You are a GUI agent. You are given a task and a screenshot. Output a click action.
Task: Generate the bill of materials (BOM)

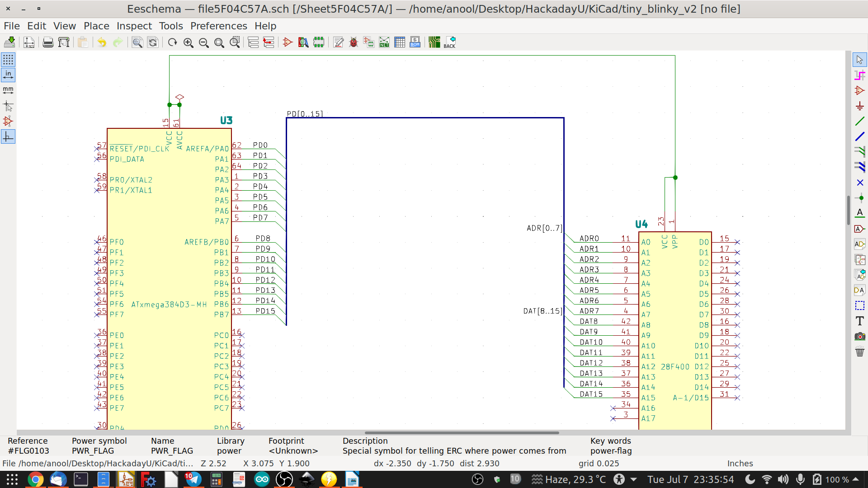[x=415, y=42]
